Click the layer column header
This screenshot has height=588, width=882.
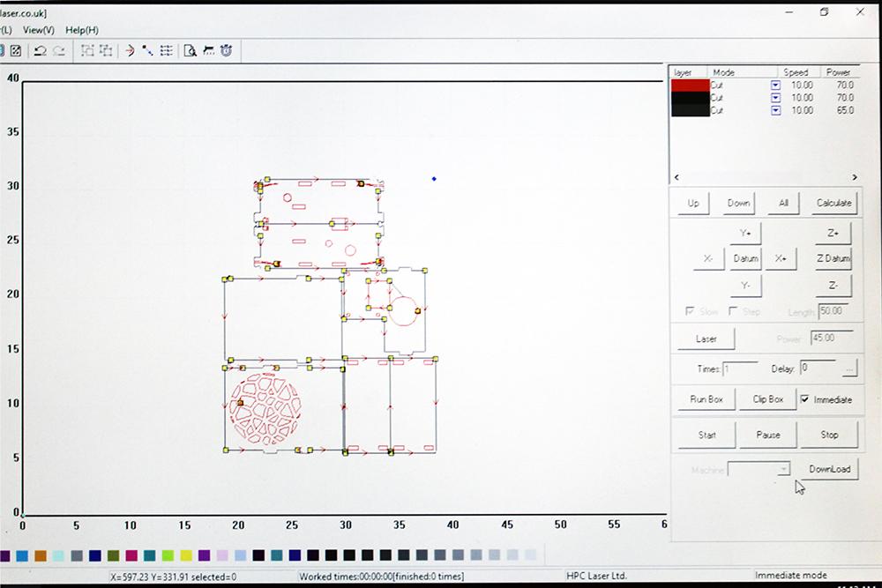(x=683, y=72)
